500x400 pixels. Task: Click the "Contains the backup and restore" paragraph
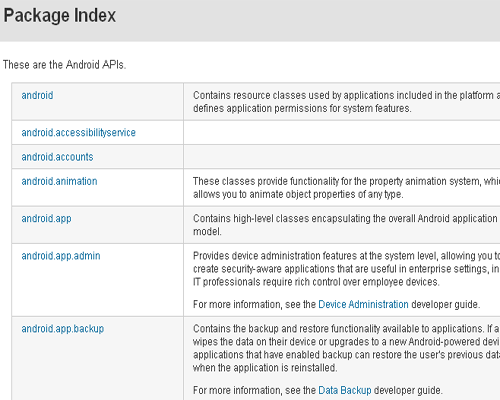(x=346, y=348)
